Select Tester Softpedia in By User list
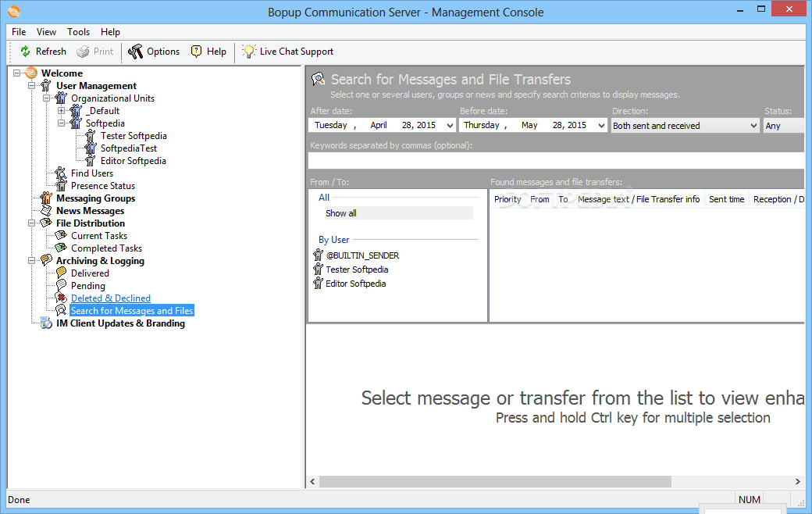This screenshot has height=514, width=812. pyautogui.click(x=357, y=269)
